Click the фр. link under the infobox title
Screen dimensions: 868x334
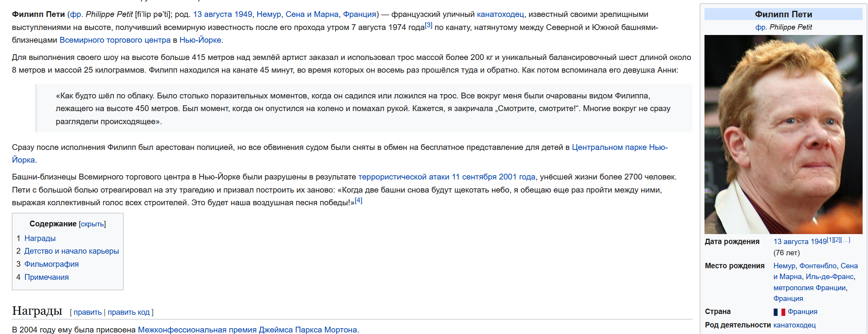761,27
